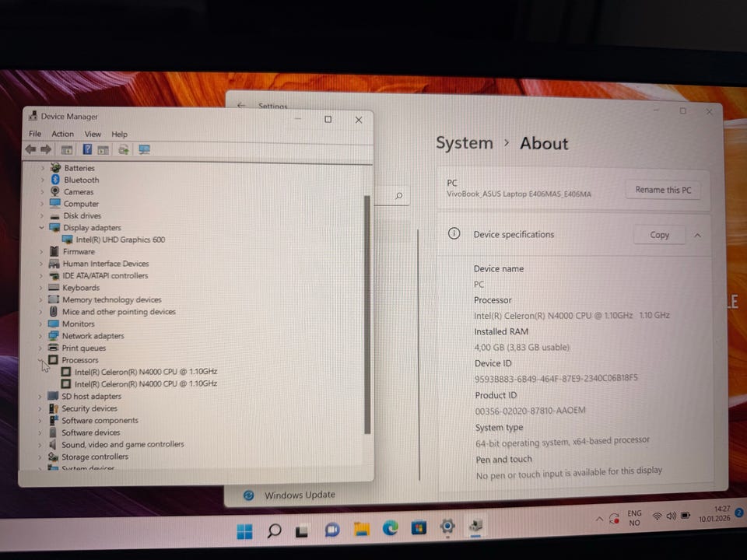Click the Settings back arrow

coord(241,105)
